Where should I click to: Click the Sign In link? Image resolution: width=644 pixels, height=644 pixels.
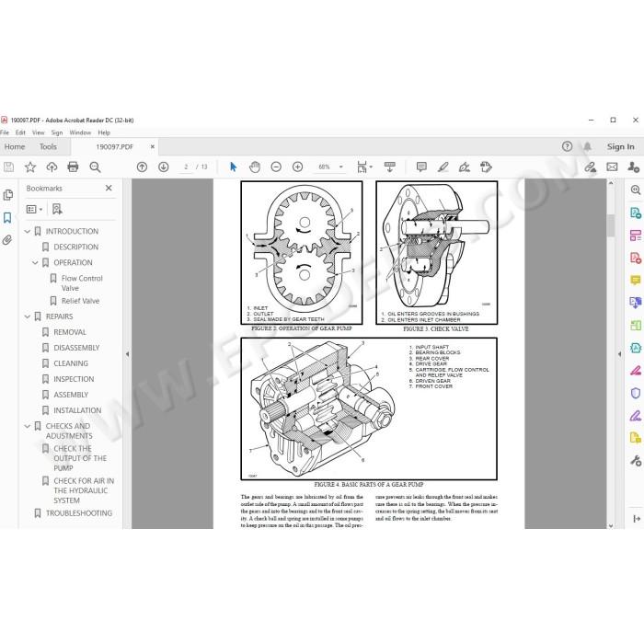tap(621, 146)
